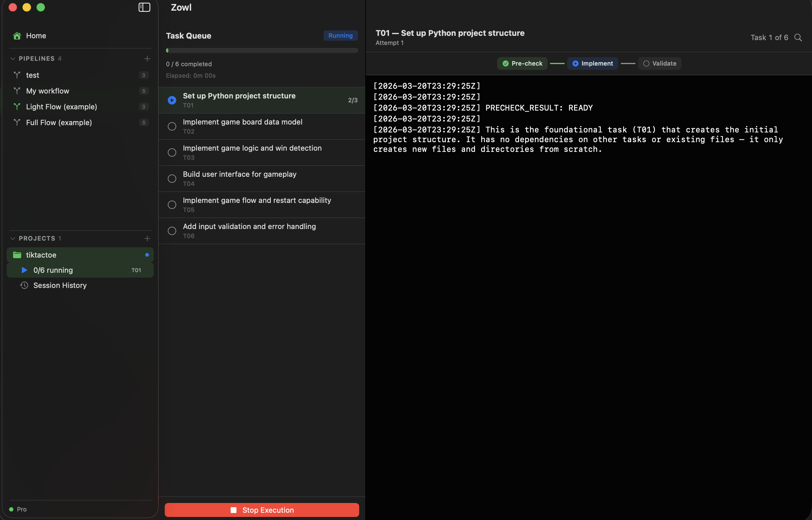Viewport: 812px width, 520px height.
Task: Select the T02 task status circle
Action: (x=172, y=126)
